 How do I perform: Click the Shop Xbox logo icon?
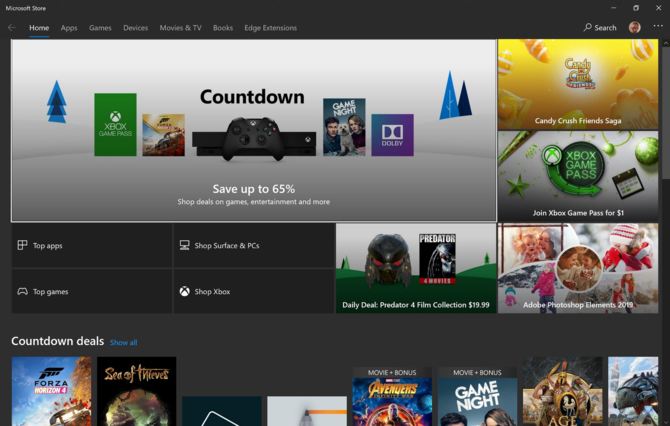[x=184, y=291]
